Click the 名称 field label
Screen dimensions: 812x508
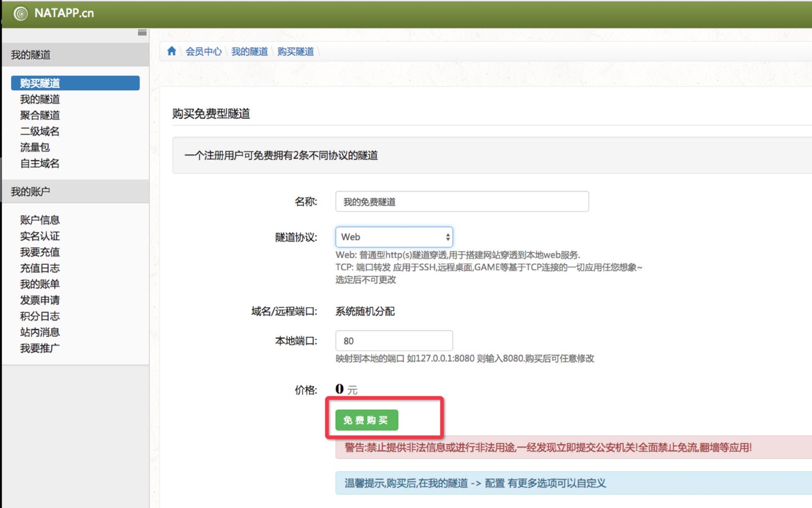point(306,202)
